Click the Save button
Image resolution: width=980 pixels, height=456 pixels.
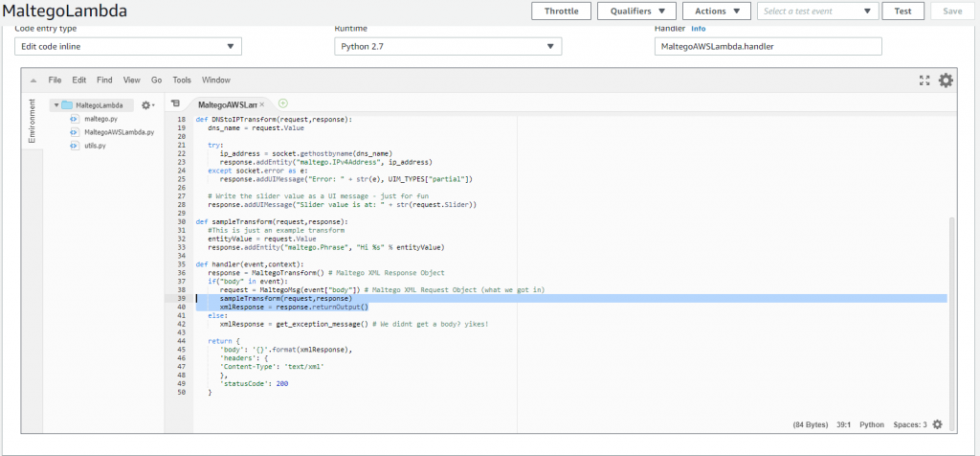pos(952,11)
